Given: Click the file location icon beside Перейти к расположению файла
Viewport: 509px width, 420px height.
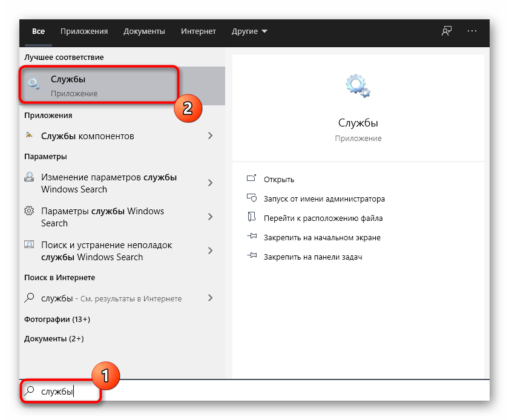Looking at the screenshot, I should click(x=252, y=218).
